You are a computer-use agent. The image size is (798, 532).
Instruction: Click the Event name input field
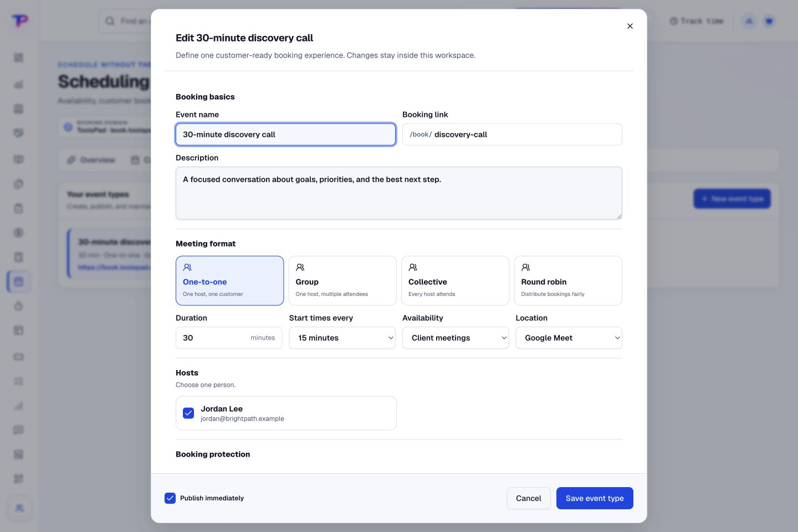point(285,135)
